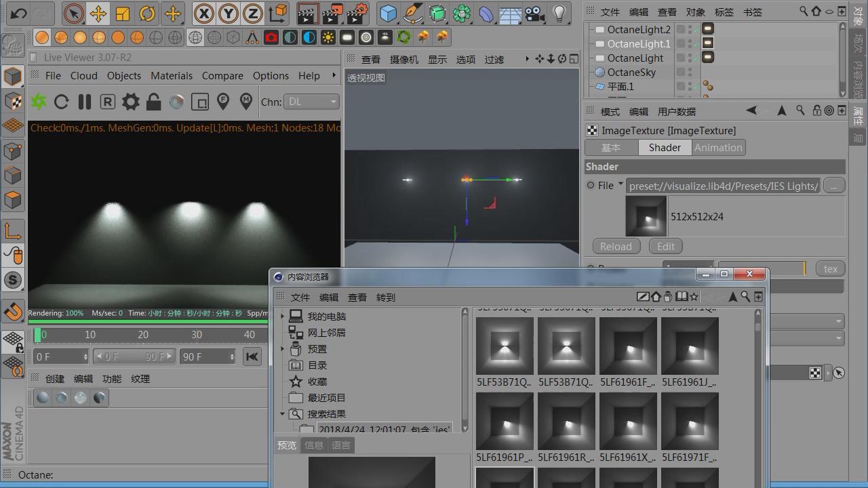This screenshot has width=868, height=488.
Task: Toggle the File parameter animation dot
Action: [591, 185]
